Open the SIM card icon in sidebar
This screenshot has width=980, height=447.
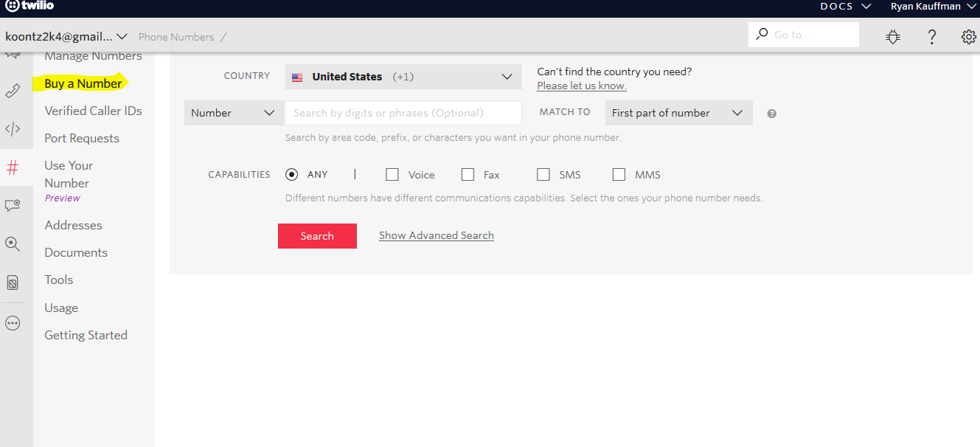[x=13, y=283]
